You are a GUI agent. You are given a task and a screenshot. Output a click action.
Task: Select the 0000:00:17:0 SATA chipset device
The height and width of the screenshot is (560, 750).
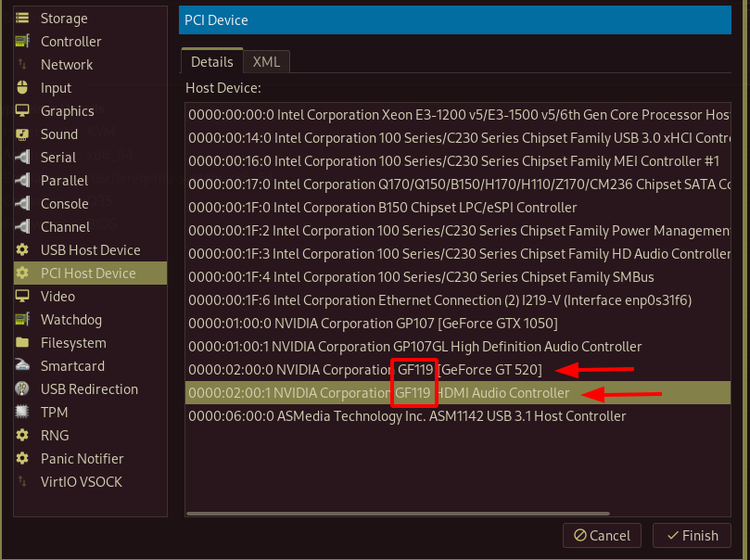458,185
